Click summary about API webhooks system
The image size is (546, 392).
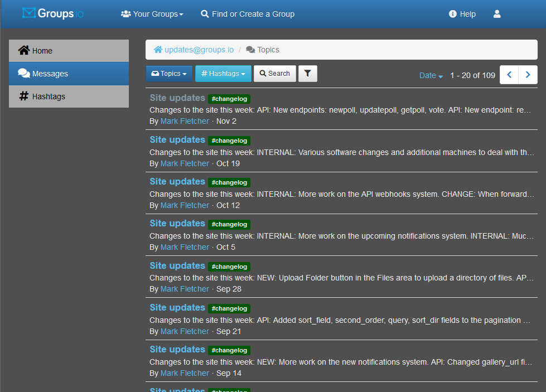(x=341, y=194)
